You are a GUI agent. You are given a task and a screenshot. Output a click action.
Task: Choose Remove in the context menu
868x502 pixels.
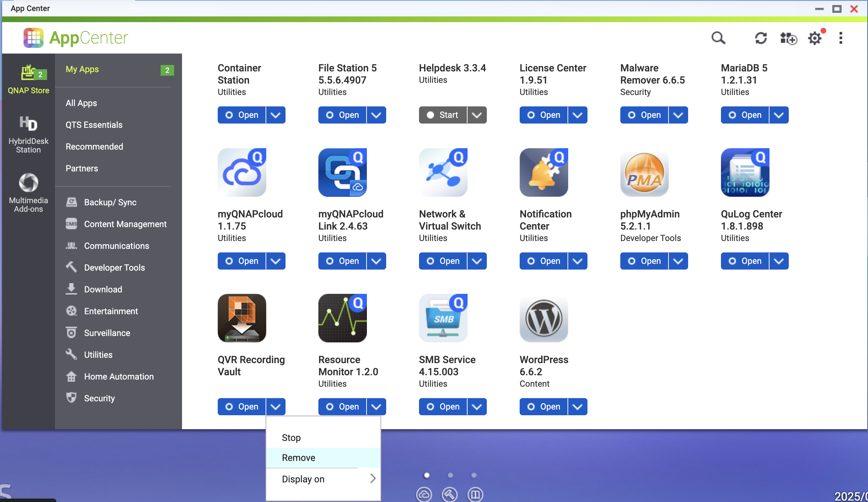[x=323, y=458]
